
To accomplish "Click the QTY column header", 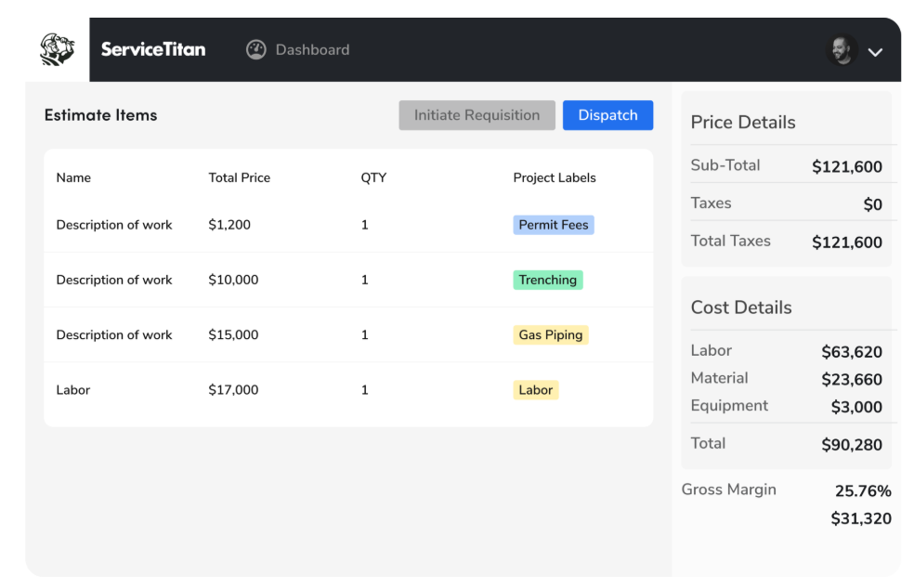I will (x=373, y=177).
